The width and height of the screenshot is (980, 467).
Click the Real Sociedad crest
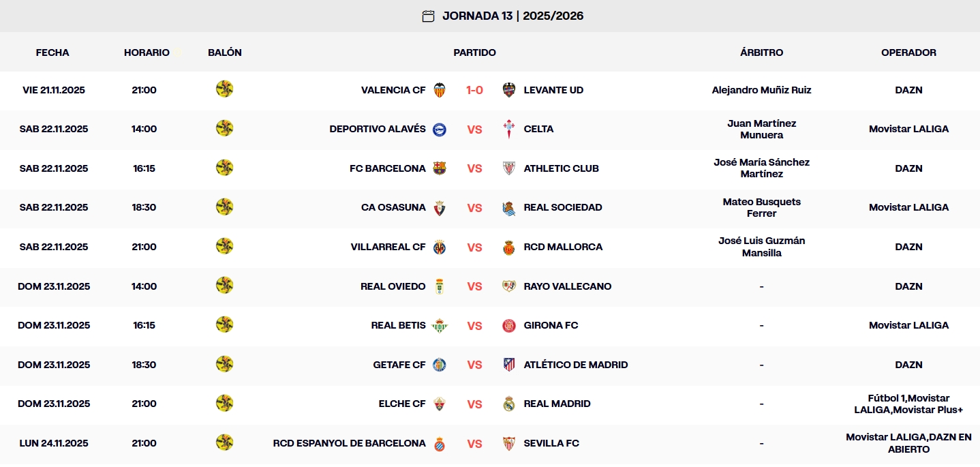click(x=509, y=207)
